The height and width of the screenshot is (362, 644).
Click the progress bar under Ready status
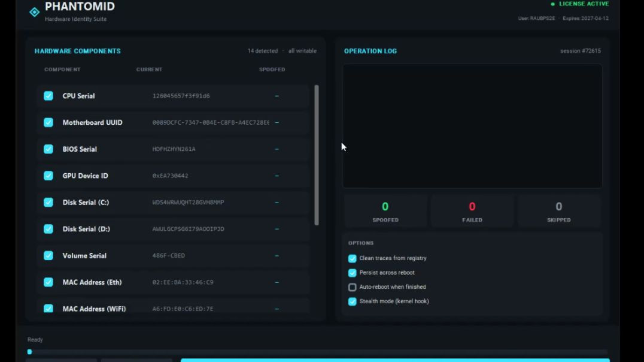(x=317, y=352)
